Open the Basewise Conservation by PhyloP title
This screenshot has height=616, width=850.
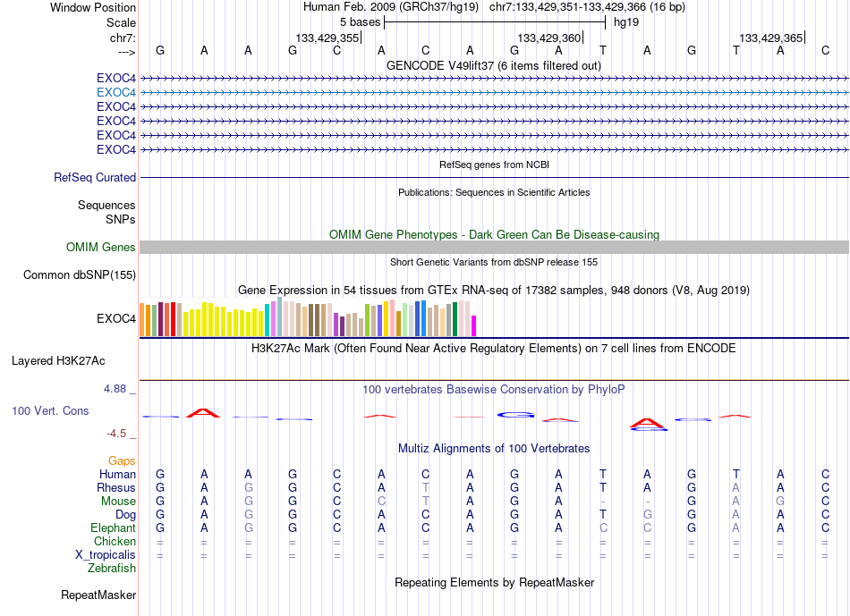(x=494, y=389)
